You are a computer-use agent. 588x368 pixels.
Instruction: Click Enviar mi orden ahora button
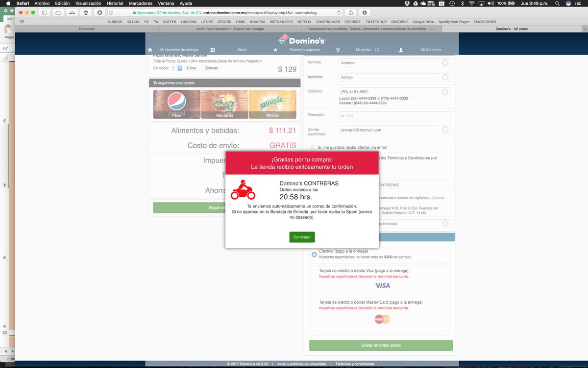click(x=381, y=345)
